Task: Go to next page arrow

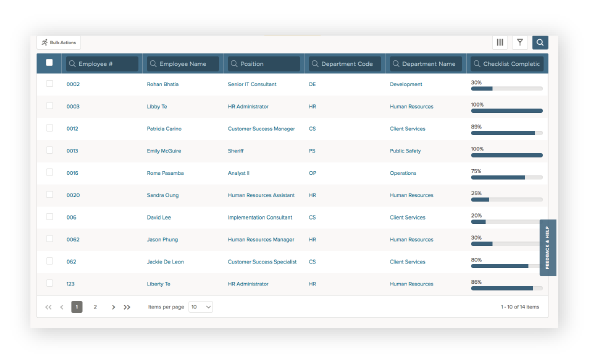Action: [113, 307]
